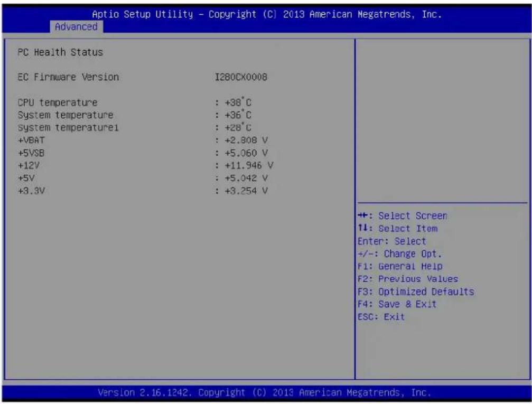
Task: Click the Aptio Setup Utility title text
Action: tap(267, 14)
